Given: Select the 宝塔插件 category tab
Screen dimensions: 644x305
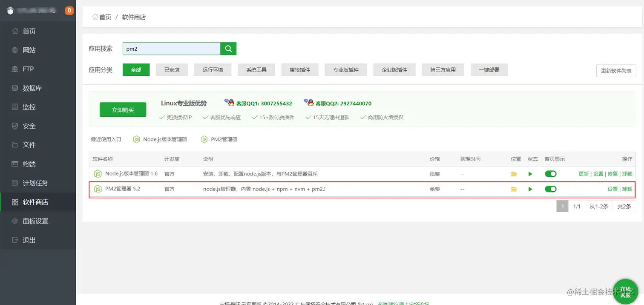Looking at the screenshot, I should 300,70.
